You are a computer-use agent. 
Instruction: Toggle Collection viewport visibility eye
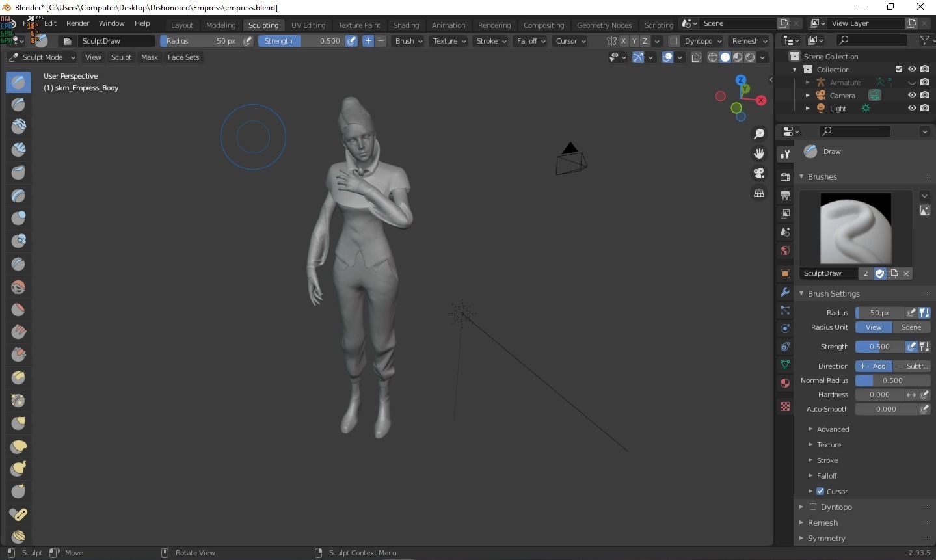coord(912,69)
